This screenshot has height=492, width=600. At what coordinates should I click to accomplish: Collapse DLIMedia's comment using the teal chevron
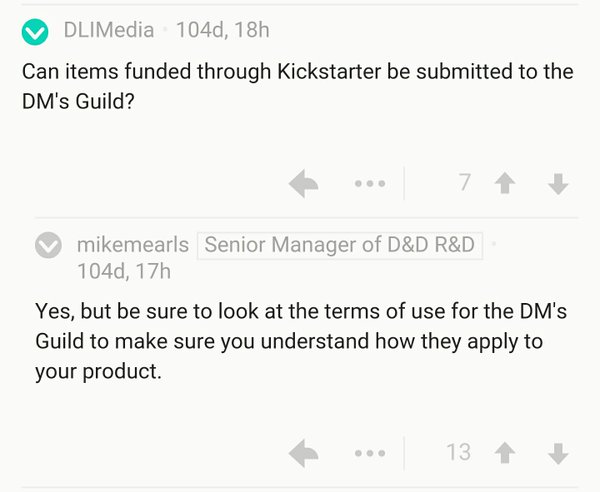click(x=35, y=32)
